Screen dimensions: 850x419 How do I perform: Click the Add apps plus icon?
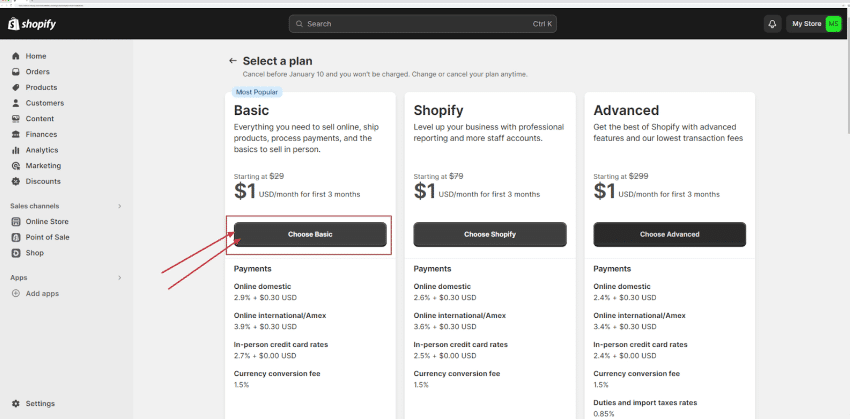16,294
